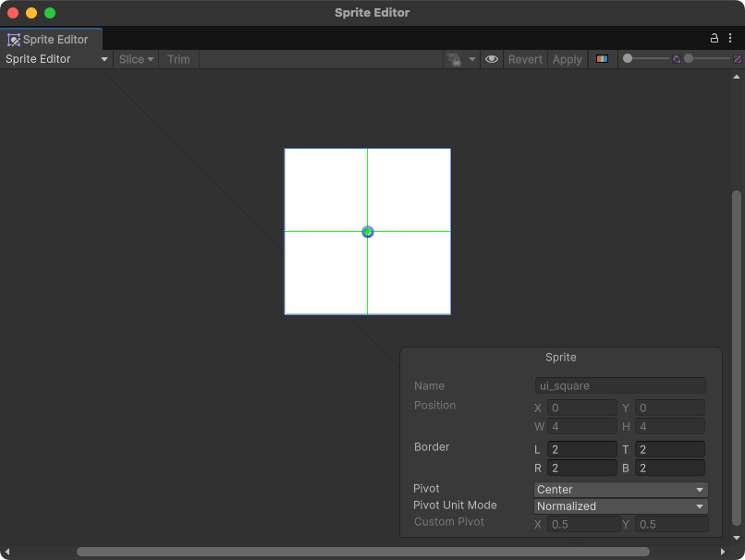745x560 pixels.
Task: Click the Position Y field
Action: click(x=670, y=408)
